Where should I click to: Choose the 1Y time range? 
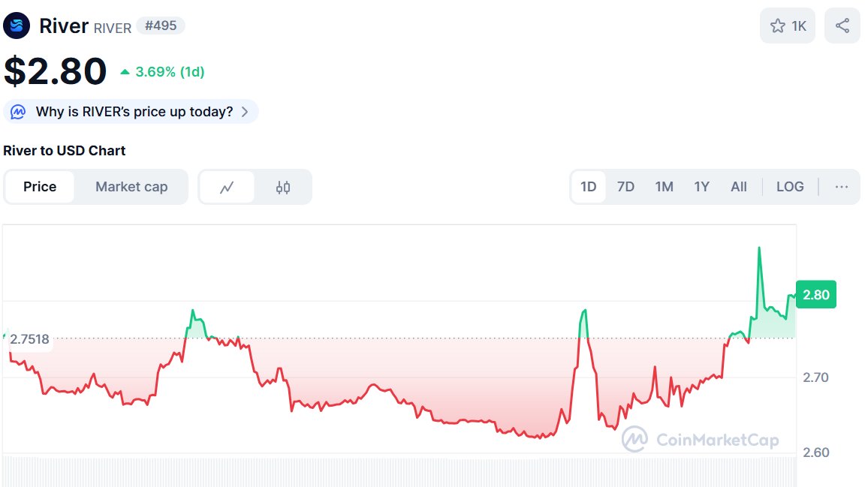pyautogui.click(x=702, y=187)
